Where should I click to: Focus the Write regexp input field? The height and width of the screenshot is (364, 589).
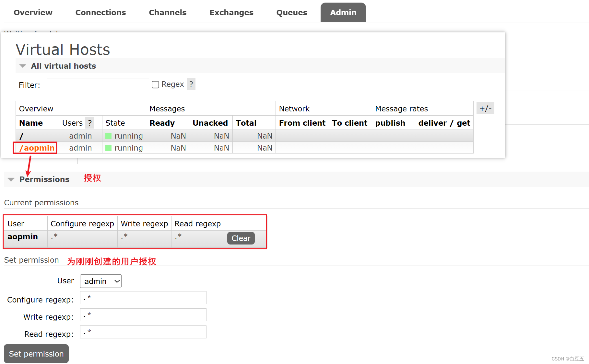tap(143, 315)
